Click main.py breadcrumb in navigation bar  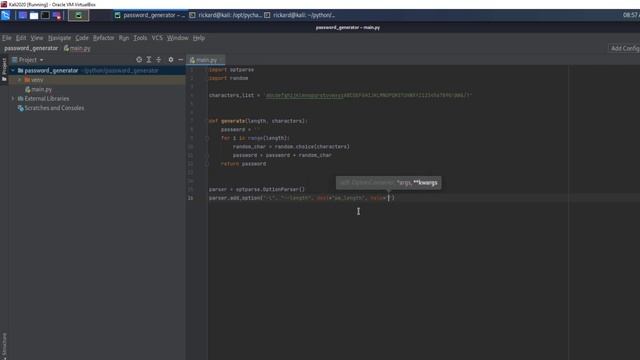[77, 48]
